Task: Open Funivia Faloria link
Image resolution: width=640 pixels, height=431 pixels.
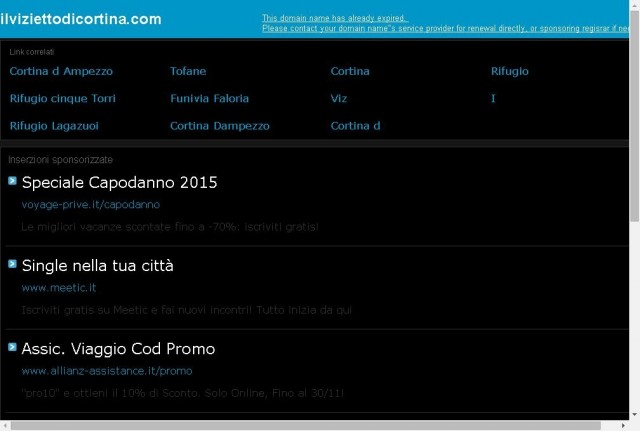Action: tap(209, 98)
